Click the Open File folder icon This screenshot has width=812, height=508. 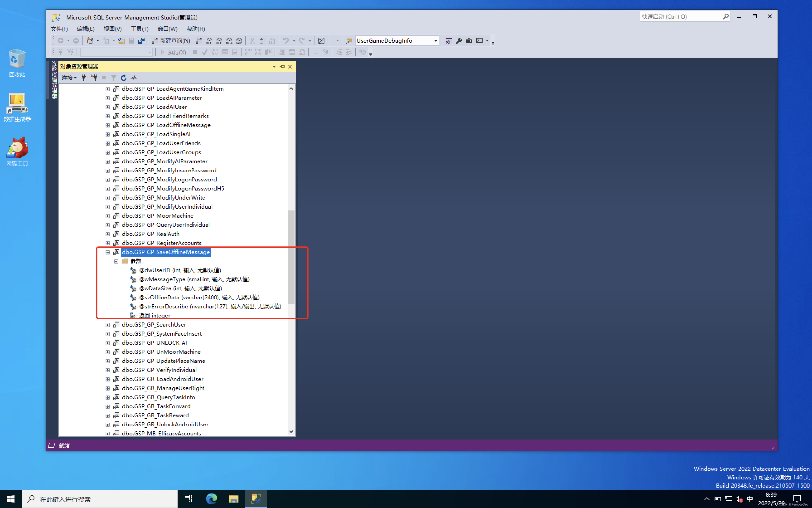(121, 41)
